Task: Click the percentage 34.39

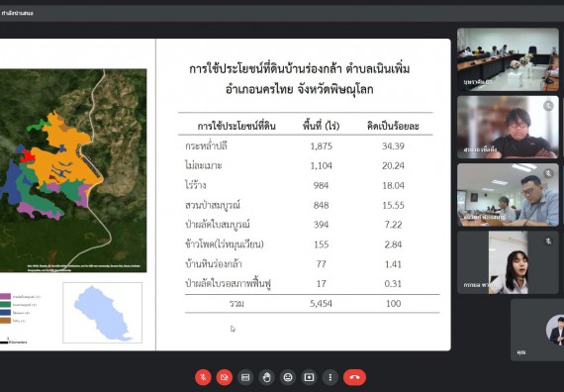Action: click(x=393, y=147)
